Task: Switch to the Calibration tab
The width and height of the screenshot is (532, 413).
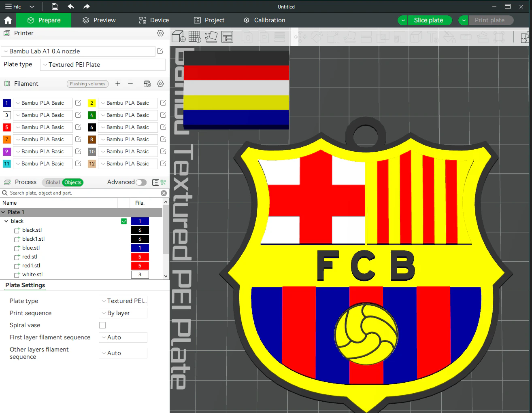Action: pos(264,20)
